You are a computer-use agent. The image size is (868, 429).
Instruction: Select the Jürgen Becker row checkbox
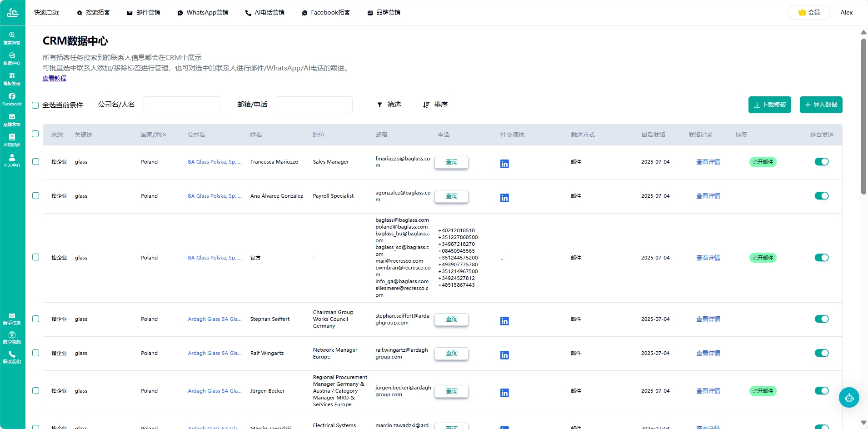35,391
